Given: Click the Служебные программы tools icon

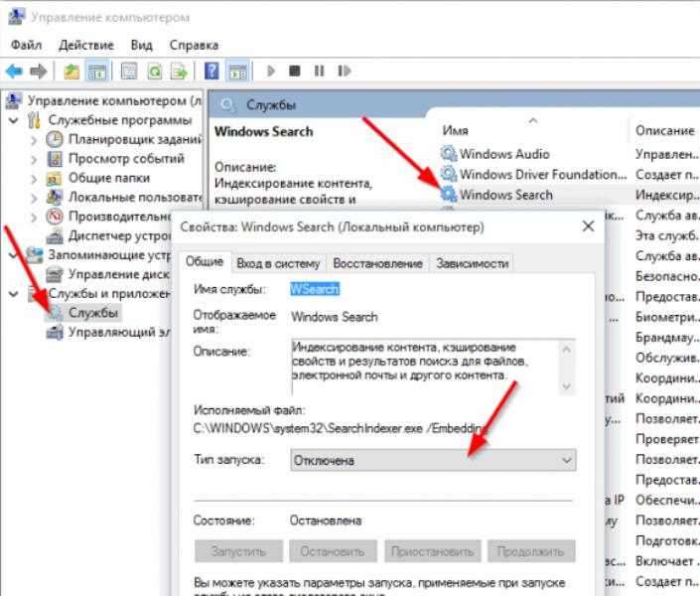Looking at the screenshot, I should point(35,120).
